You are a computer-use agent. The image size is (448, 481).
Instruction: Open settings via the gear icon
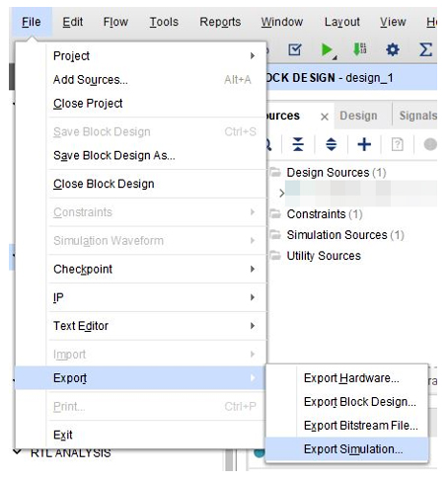pos(393,50)
